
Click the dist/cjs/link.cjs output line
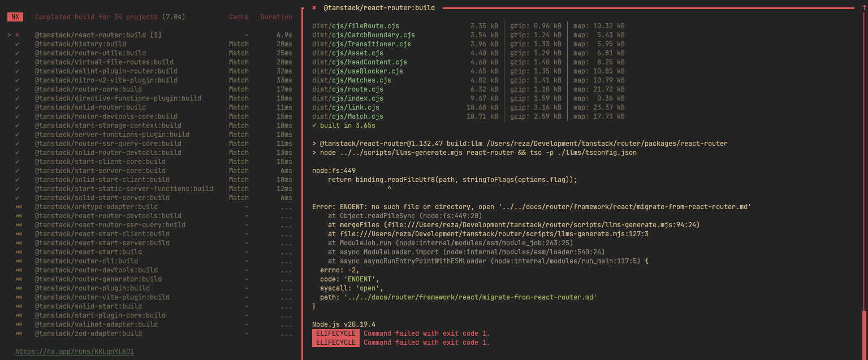tap(468, 107)
